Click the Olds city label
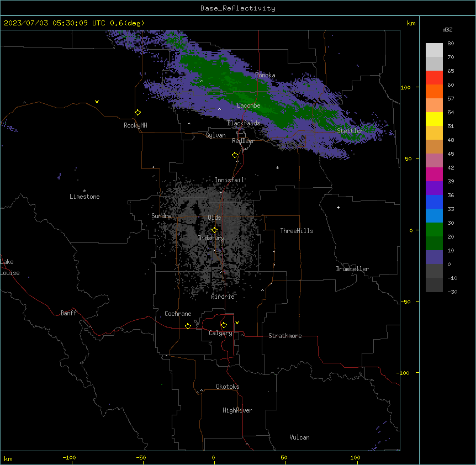 214,218
